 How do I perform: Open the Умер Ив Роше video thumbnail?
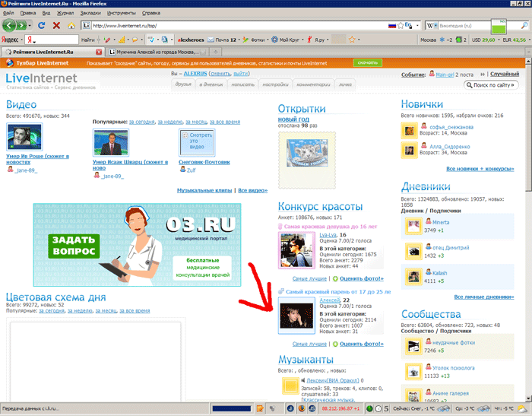pyautogui.click(x=24, y=137)
